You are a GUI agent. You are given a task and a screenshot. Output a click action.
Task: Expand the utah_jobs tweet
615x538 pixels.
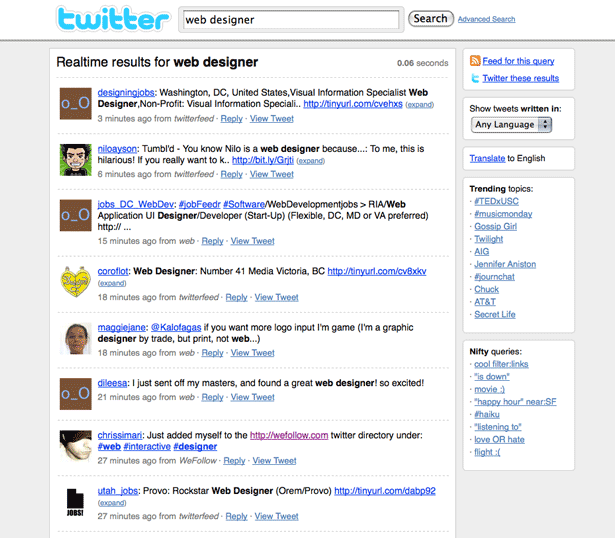pyautogui.click(x=112, y=503)
